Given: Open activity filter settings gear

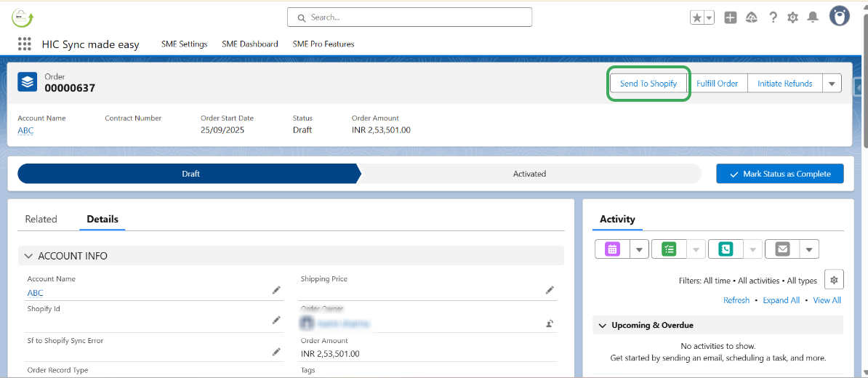Looking at the screenshot, I should [x=835, y=280].
